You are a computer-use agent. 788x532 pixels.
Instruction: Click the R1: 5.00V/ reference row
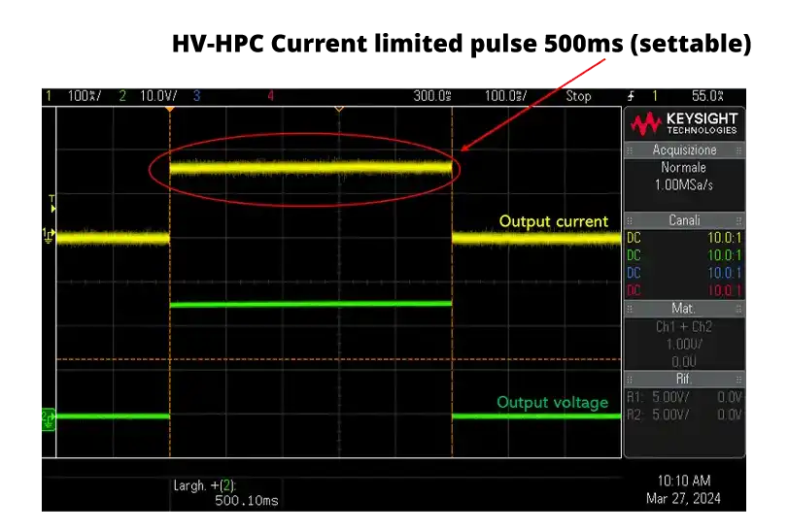click(x=684, y=397)
